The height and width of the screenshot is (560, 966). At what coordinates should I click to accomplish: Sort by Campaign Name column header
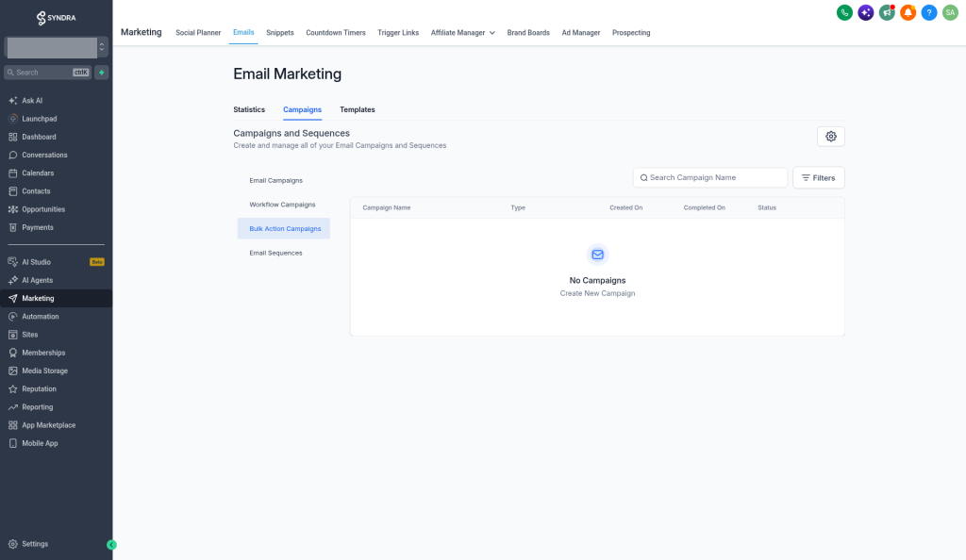[x=386, y=208]
